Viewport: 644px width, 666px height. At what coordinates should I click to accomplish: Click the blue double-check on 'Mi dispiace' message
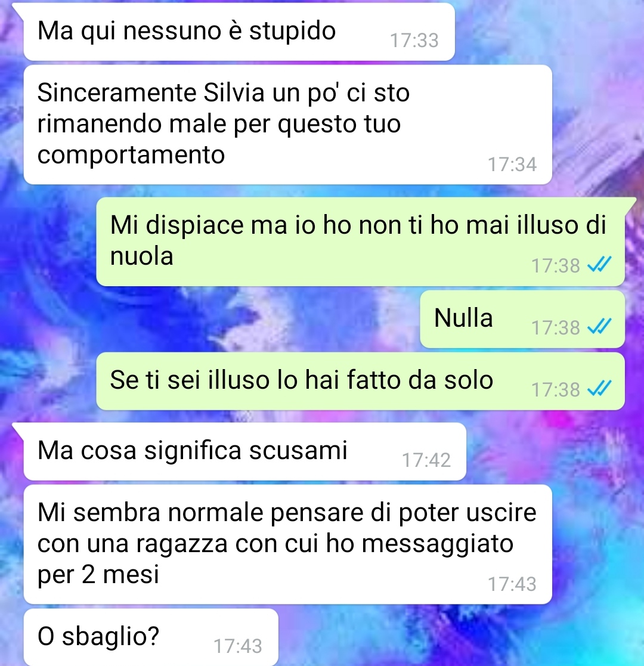coord(599,265)
